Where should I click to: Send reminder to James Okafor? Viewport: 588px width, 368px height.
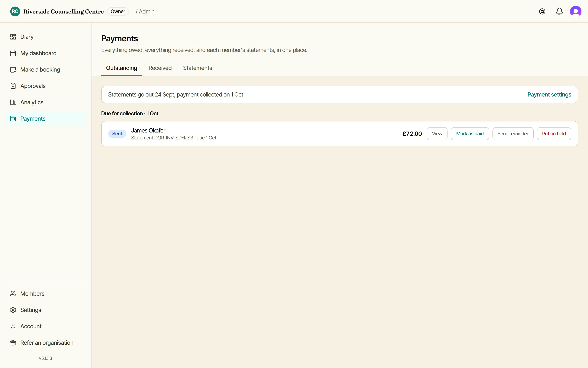pyautogui.click(x=513, y=134)
